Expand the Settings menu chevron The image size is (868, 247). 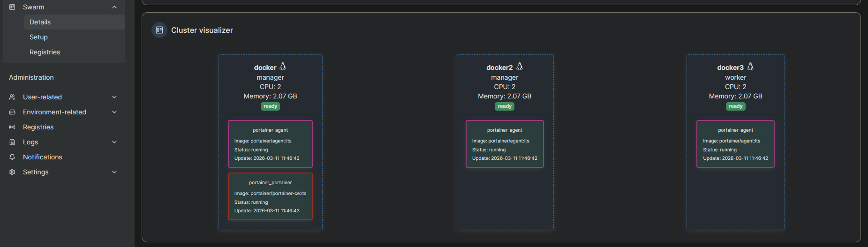114,172
